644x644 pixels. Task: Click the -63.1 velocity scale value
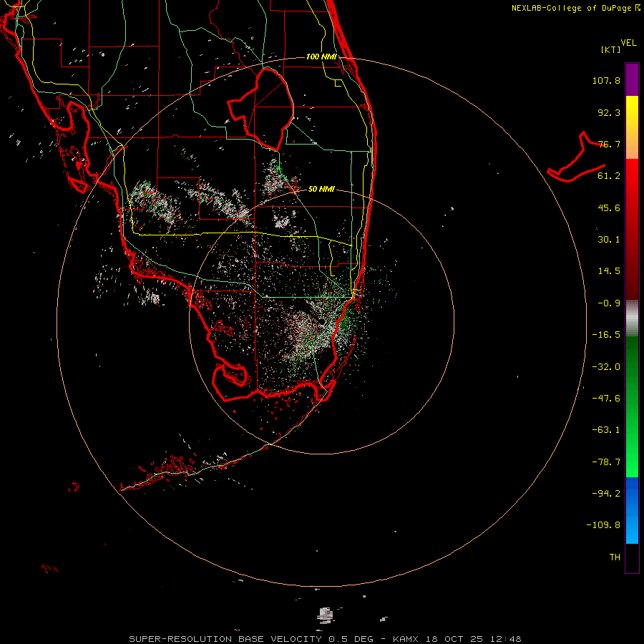coord(606,430)
